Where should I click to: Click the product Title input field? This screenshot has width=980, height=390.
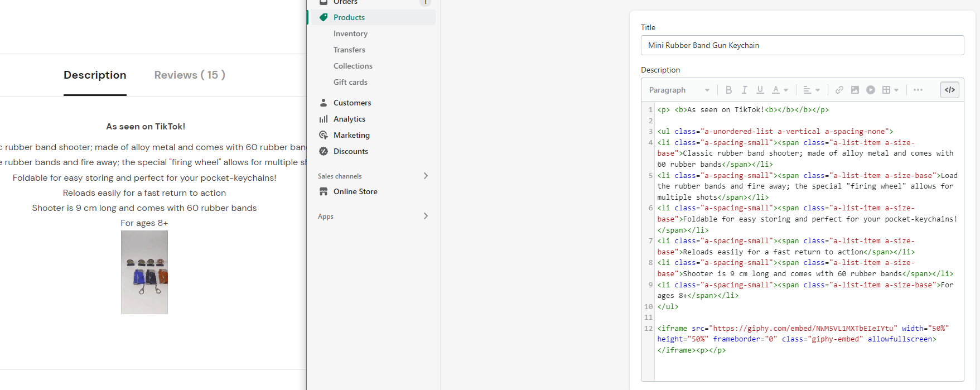[802, 45]
